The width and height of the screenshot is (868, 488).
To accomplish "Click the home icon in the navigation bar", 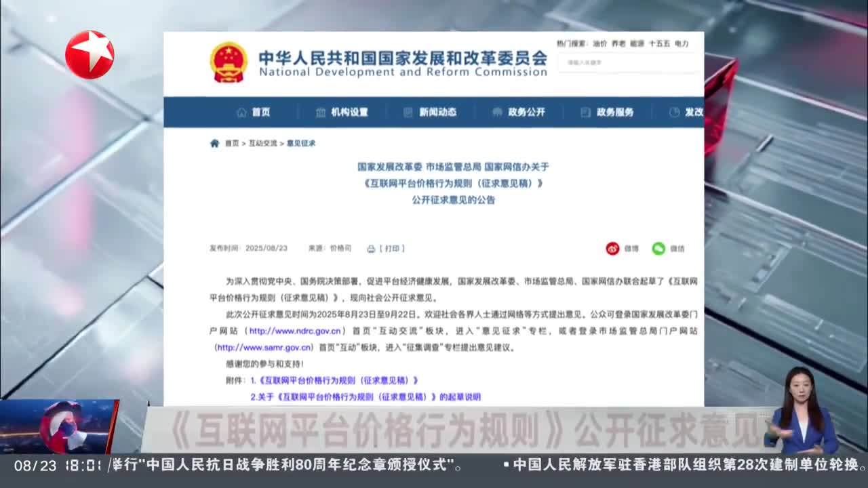I will 241,113.
